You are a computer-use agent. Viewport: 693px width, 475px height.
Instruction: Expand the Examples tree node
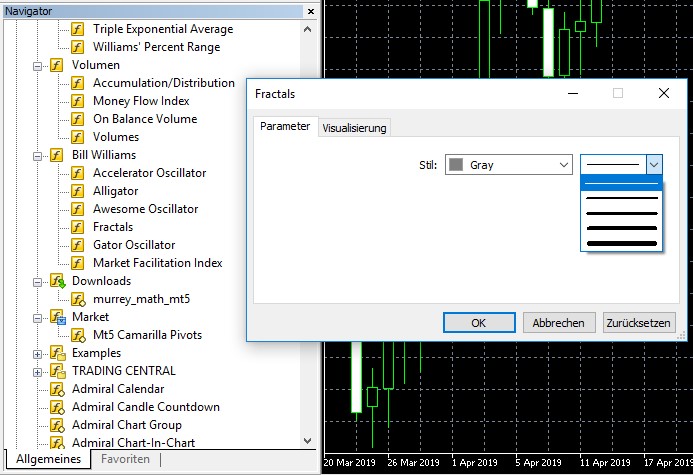tap(38, 354)
